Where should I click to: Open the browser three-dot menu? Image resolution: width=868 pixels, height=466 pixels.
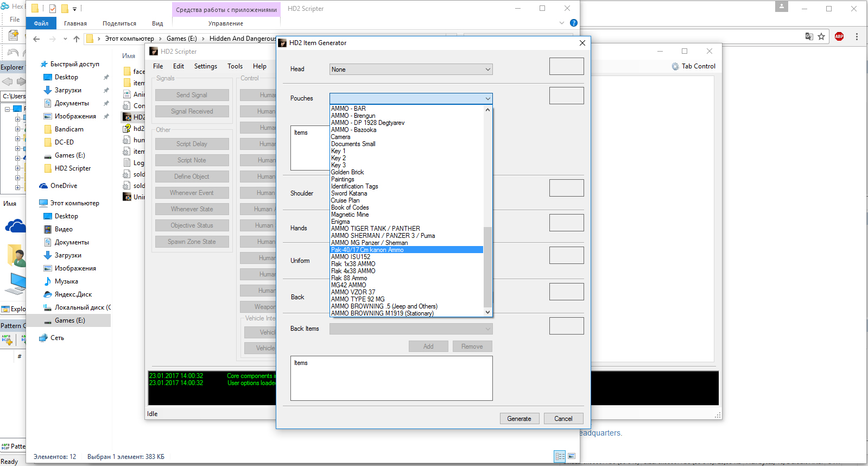point(857,36)
